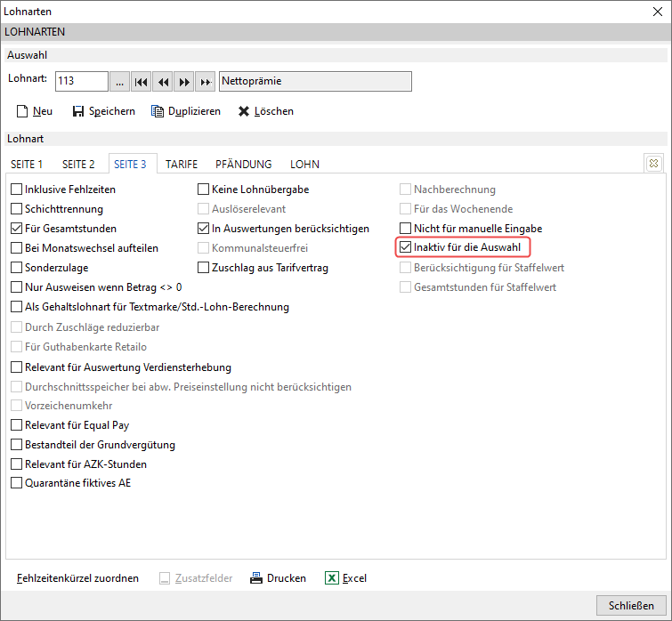This screenshot has height=621, width=672.
Task: Check Als Gehaltslohnart für Textmarke option
Action: pos(16,307)
